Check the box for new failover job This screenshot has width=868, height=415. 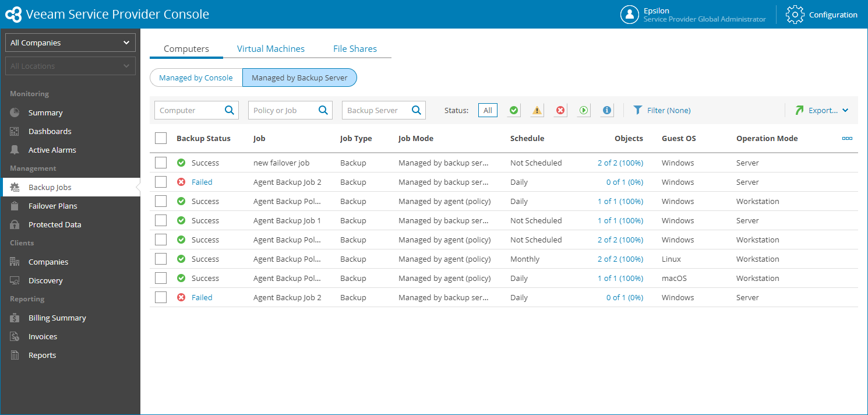(x=161, y=163)
